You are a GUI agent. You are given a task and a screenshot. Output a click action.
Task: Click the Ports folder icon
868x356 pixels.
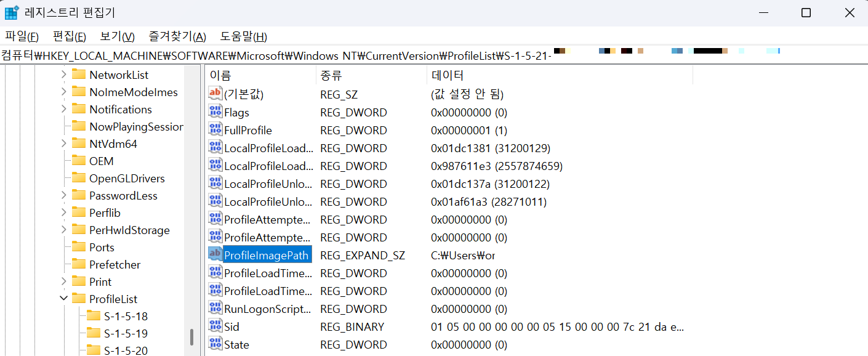[79, 247]
